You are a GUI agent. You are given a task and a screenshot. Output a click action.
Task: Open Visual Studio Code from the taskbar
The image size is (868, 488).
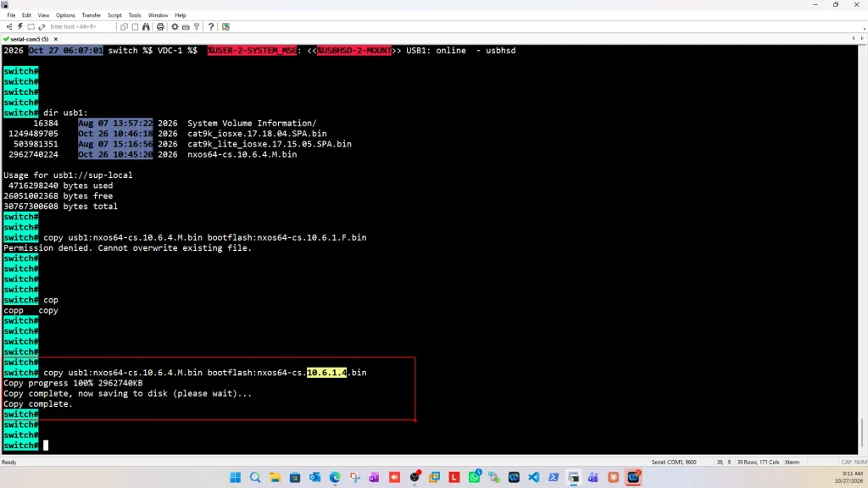tap(534, 477)
